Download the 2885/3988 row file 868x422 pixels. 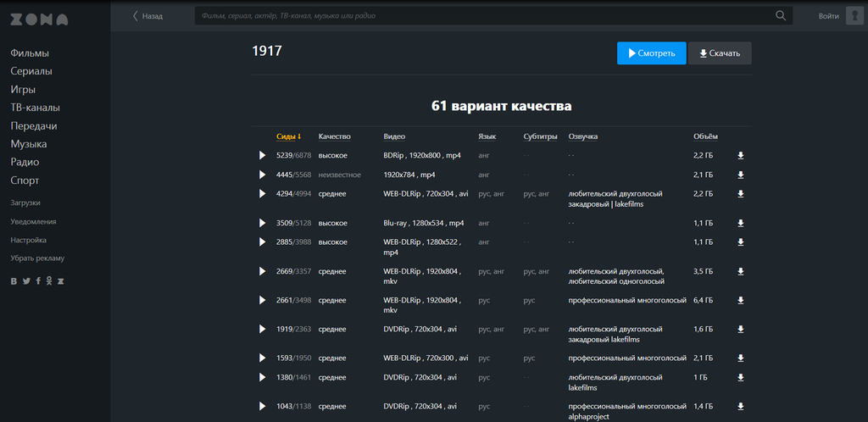click(741, 242)
